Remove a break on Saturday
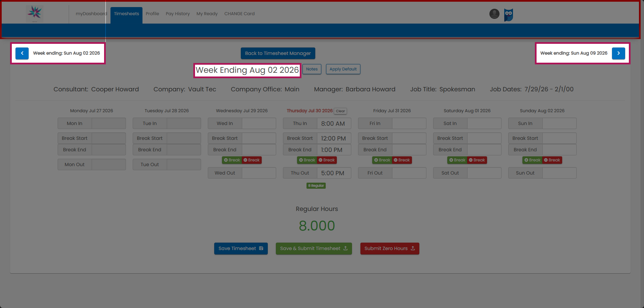 coord(477,160)
